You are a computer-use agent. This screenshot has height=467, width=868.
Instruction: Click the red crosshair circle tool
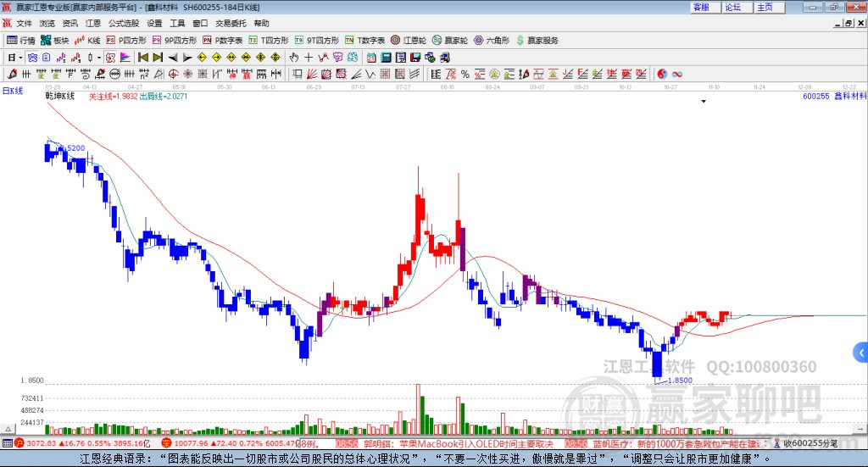[x=173, y=74]
